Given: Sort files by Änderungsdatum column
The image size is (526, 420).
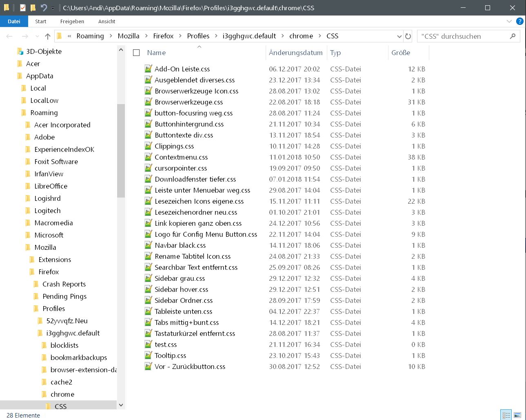Looking at the screenshot, I should point(295,53).
